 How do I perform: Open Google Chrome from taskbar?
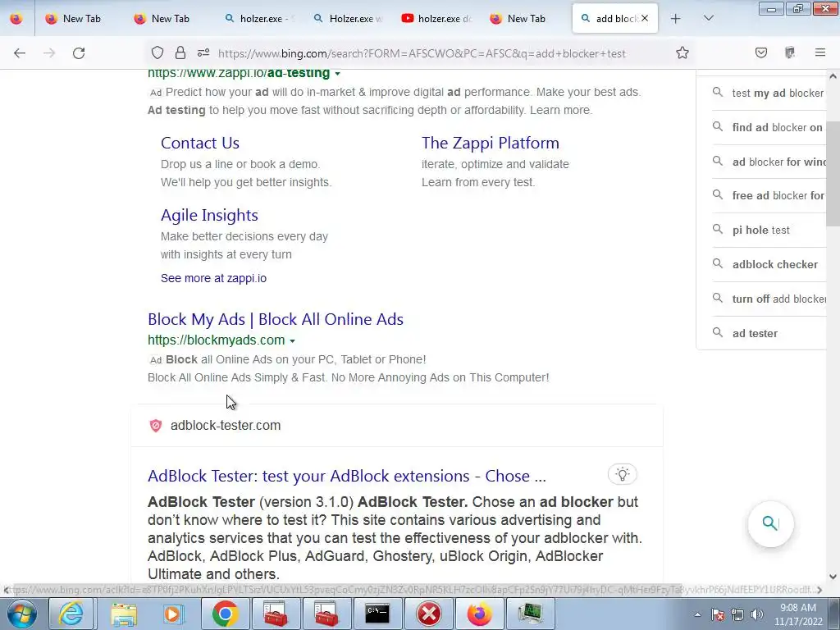[225, 614]
